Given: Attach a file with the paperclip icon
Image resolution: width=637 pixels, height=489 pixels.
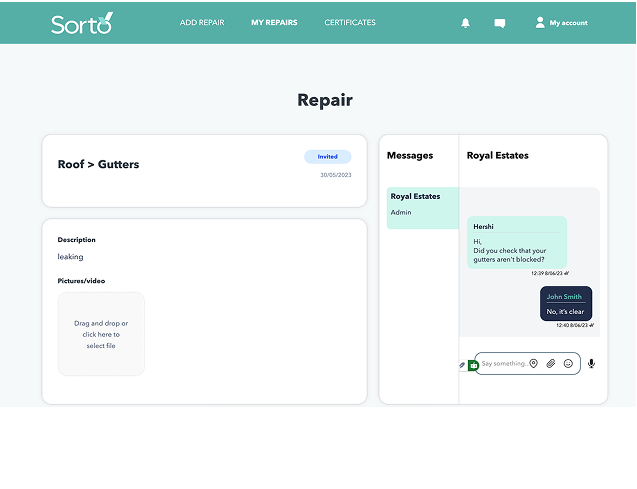Looking at the screenshot, I should pyautogui.click(x=550, y=364).
